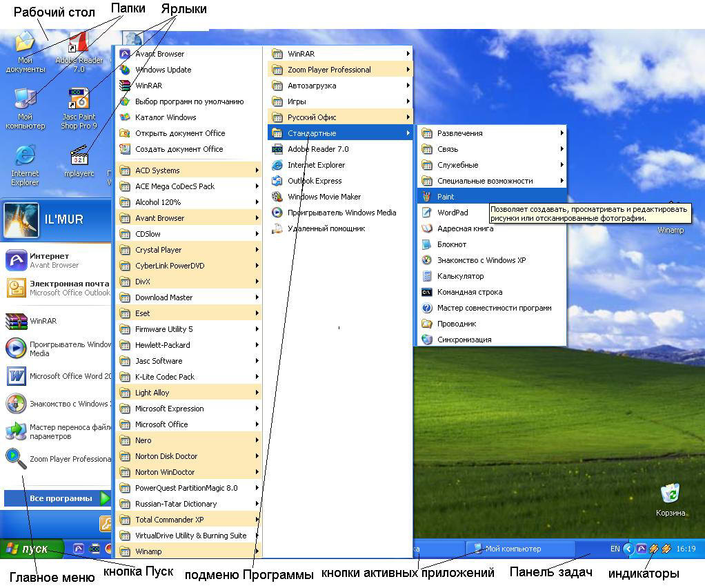Image resolution: width=705 pixels, height=588 pixels.
Task: Click the Синхронизация icon
Action: 427,340
